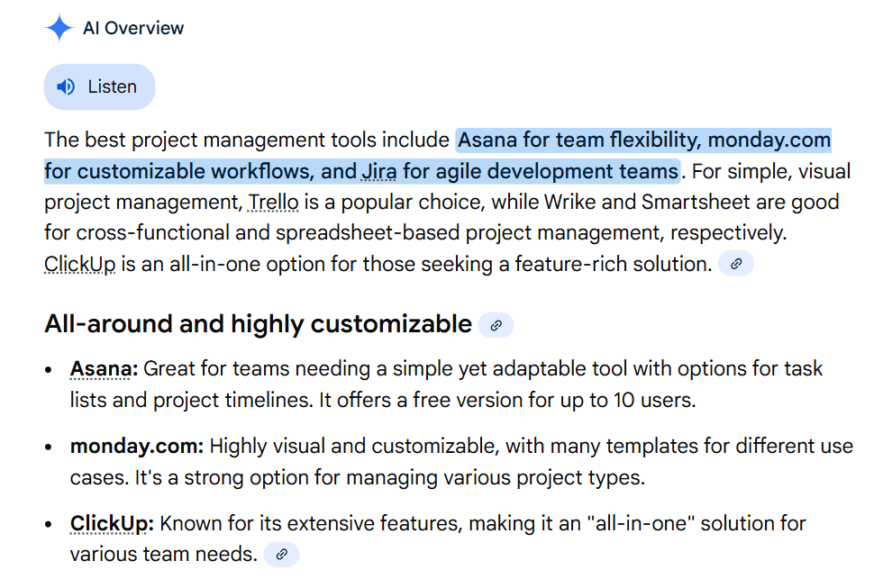Click the underlined ClickUp term in the intro paragraph

coord(79,264)
